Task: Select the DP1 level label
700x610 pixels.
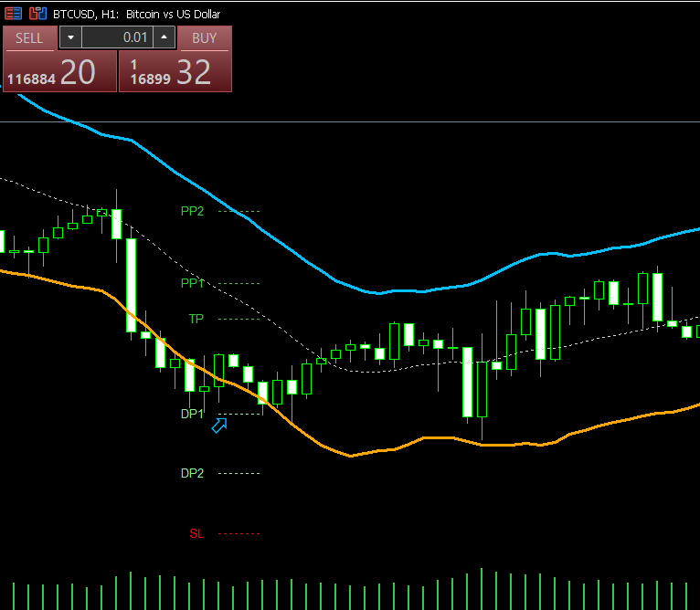Action: (192, 414)
